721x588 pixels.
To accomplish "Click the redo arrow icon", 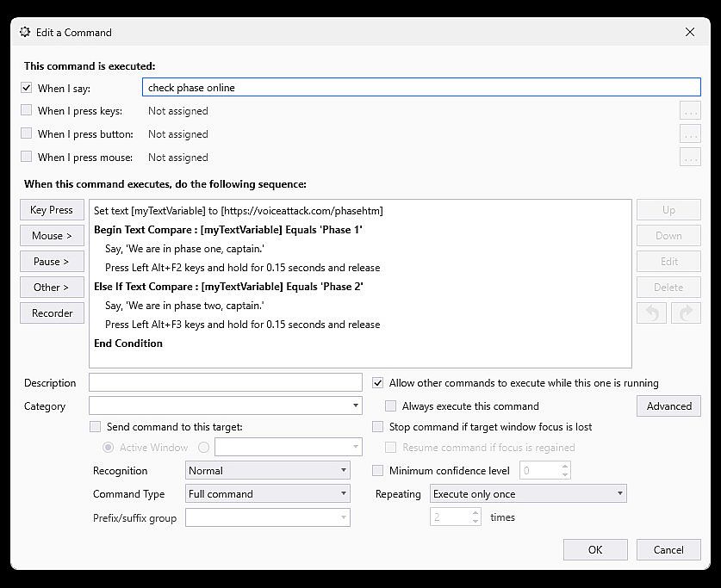I will point(686,313).
